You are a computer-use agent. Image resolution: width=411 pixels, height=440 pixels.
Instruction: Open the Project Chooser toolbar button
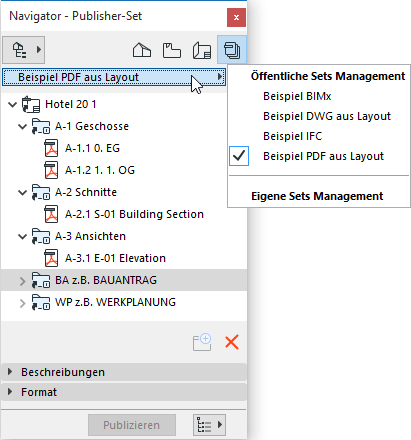point(24,50)
